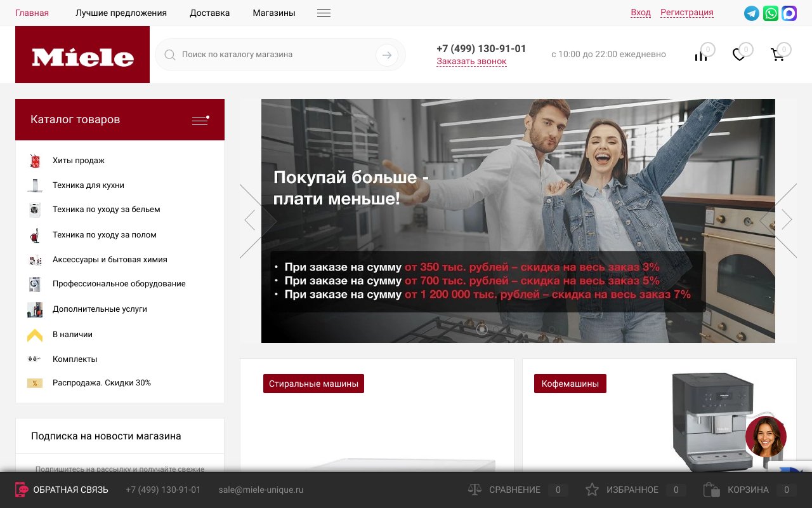Click the Miele logo
Screen dimensions: 812x508
82,55
